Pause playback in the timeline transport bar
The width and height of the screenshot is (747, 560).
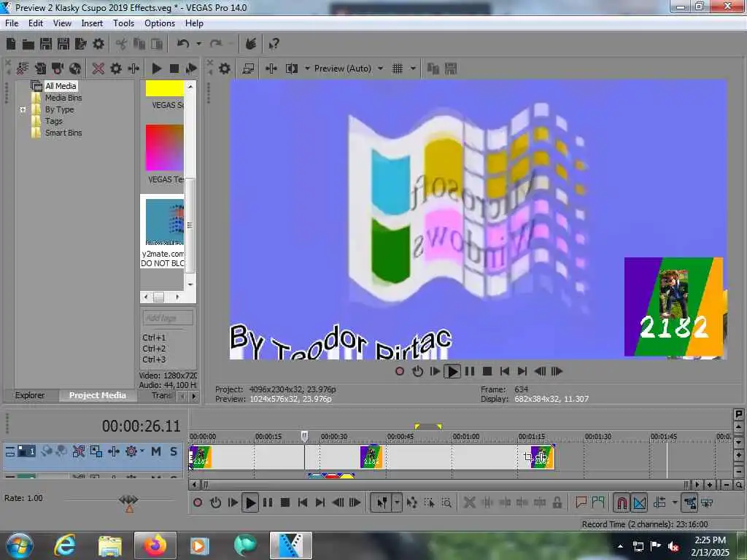[268, 502]
